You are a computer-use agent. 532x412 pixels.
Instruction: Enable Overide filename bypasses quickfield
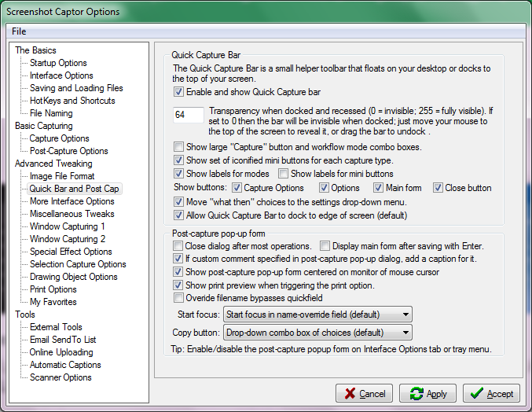pyautogui.click(x=178, y=298)
